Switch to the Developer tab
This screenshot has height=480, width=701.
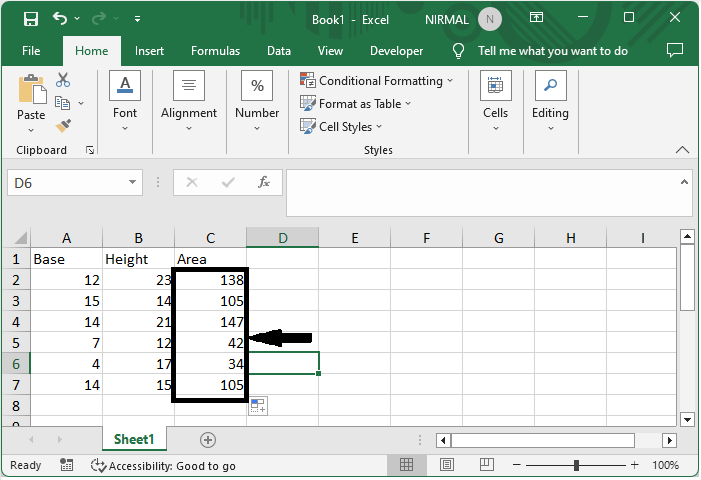point(396,51)
